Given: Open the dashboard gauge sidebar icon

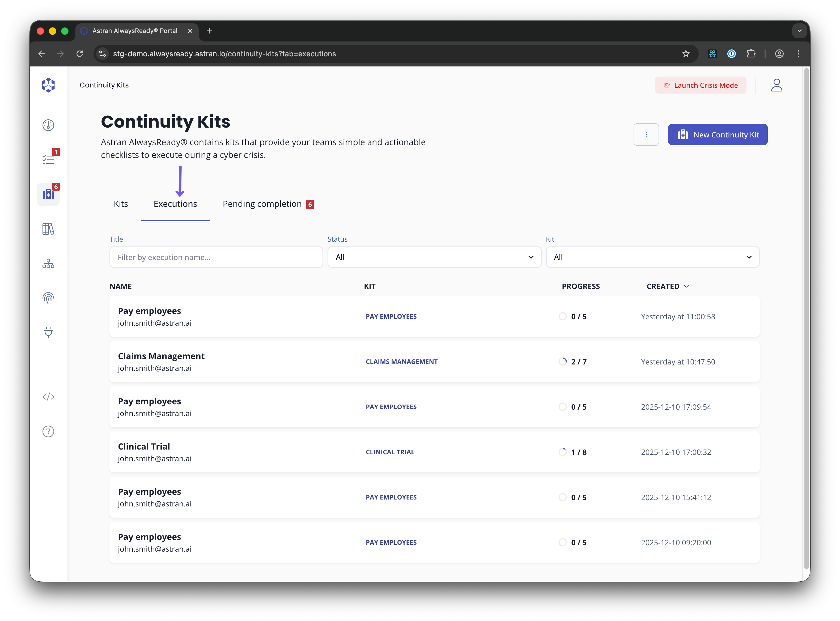Looking at the screenshot, I should click(x=48, y=125).
